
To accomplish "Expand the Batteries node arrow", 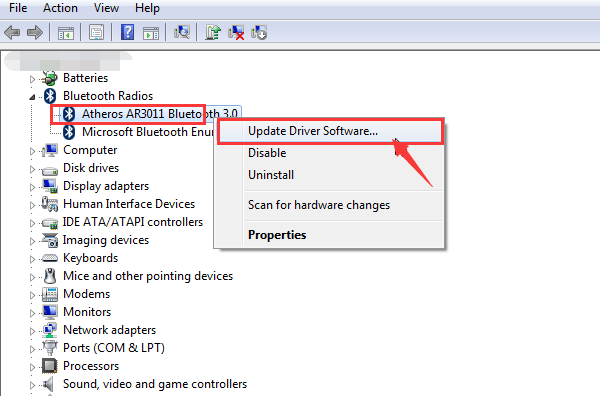I will click(32, 79).
